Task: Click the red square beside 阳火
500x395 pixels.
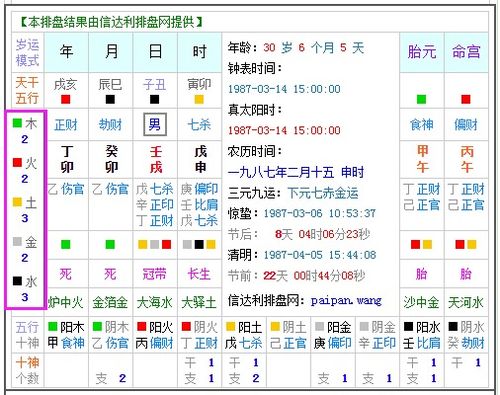Action: (142, 326)
